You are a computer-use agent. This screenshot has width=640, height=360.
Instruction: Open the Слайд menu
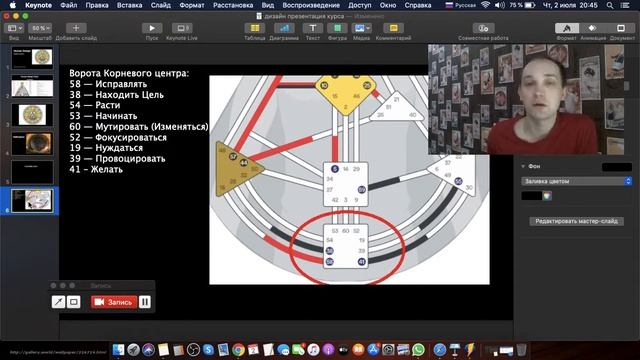pyautogui.click(x=161, y=5)
